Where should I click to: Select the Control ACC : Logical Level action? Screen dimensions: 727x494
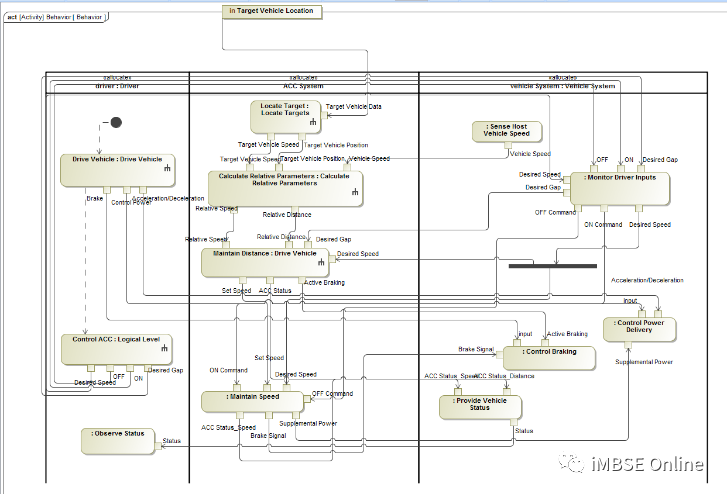click(x=116, y=350)
